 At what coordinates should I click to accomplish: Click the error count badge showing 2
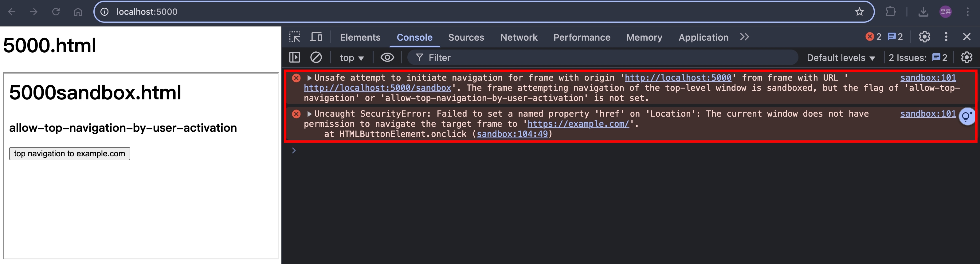873,37
